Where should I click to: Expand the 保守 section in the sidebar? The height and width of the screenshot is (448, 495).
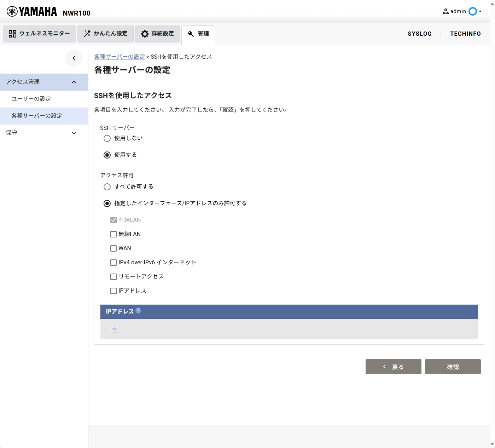[74, 133]
